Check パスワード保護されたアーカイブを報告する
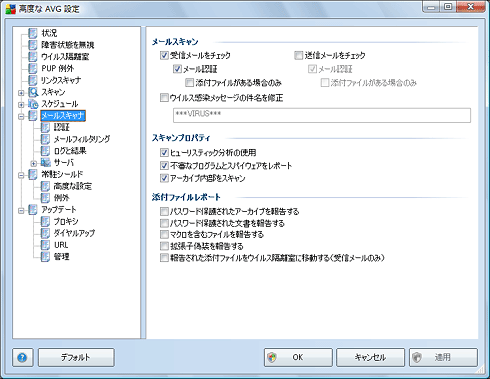This screenshot has height=379, width=490. point(164,211)
